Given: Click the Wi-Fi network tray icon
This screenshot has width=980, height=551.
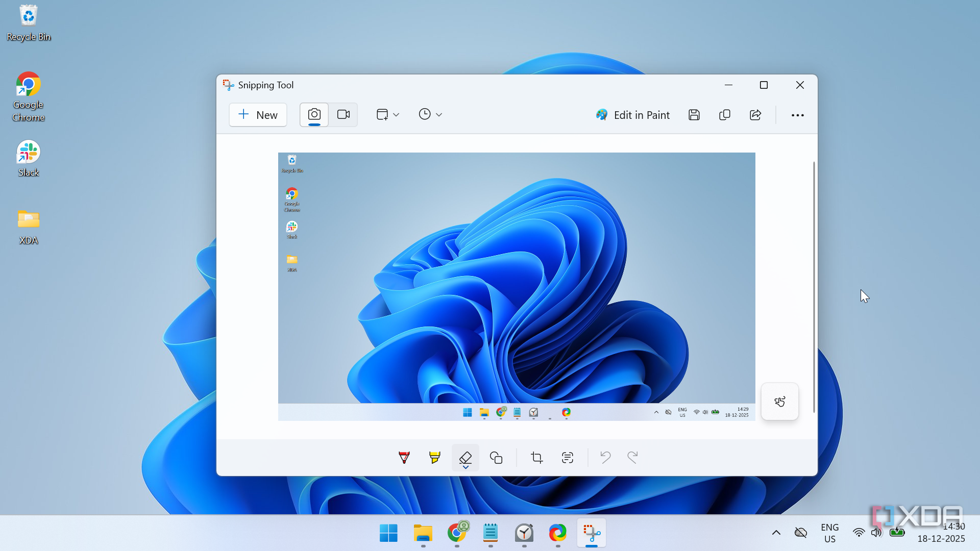Looking at the screenshot, I should 859,533.
